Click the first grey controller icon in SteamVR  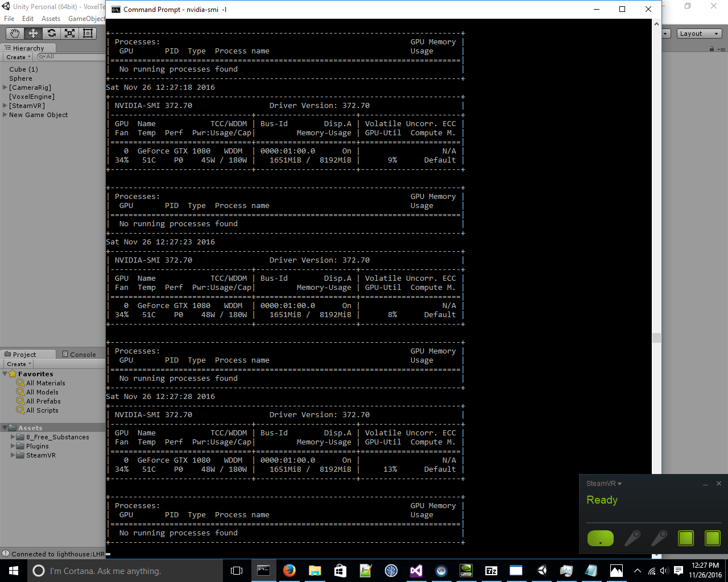(632, 538)
